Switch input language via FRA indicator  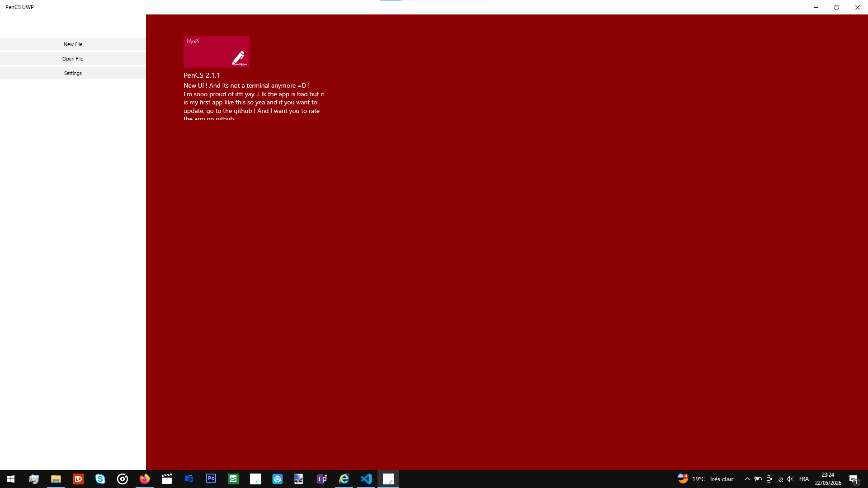(804, 479)
